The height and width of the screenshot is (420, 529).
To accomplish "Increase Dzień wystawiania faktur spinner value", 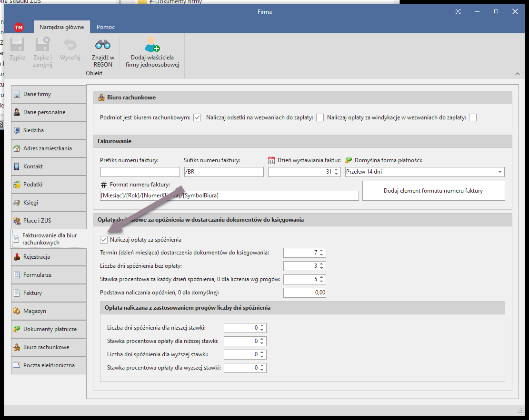I will (x=336, y=170).
